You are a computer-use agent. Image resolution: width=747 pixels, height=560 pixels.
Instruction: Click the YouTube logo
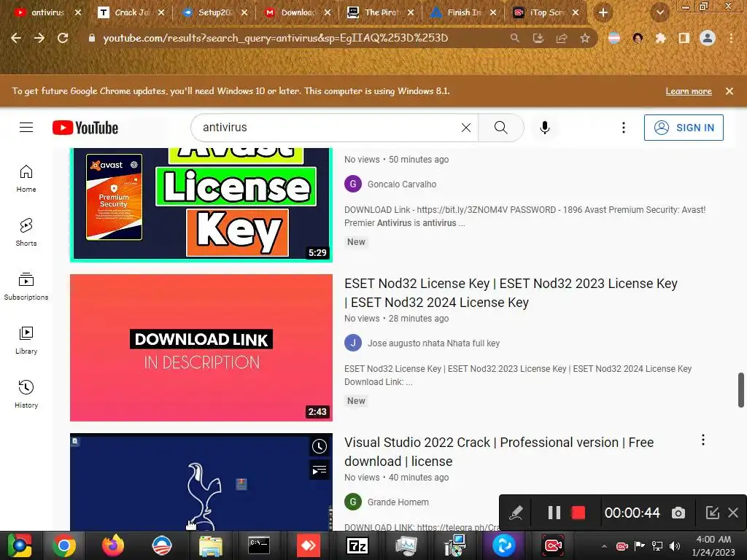tap(85, 128)
